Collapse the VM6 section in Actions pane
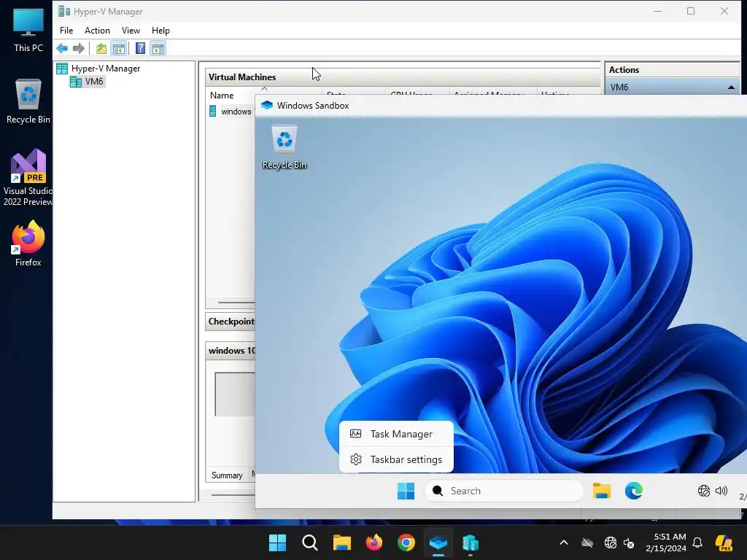This screenshot has height=560, width=747. tap(731, 87)
